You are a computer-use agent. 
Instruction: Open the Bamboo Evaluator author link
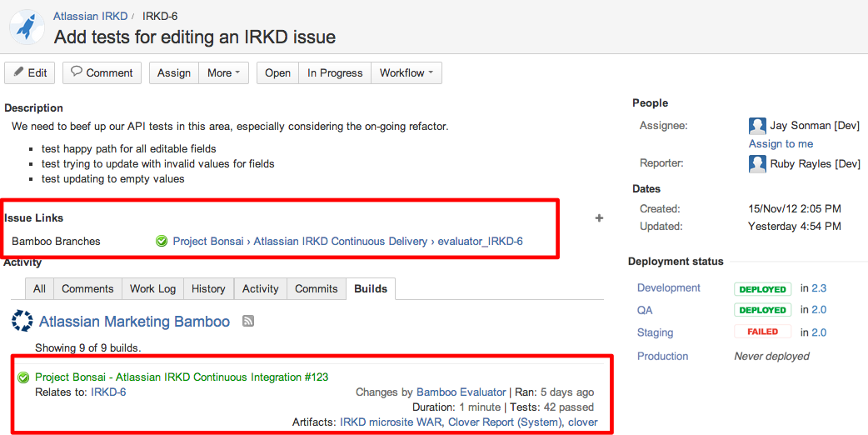[x=461, y=392]
